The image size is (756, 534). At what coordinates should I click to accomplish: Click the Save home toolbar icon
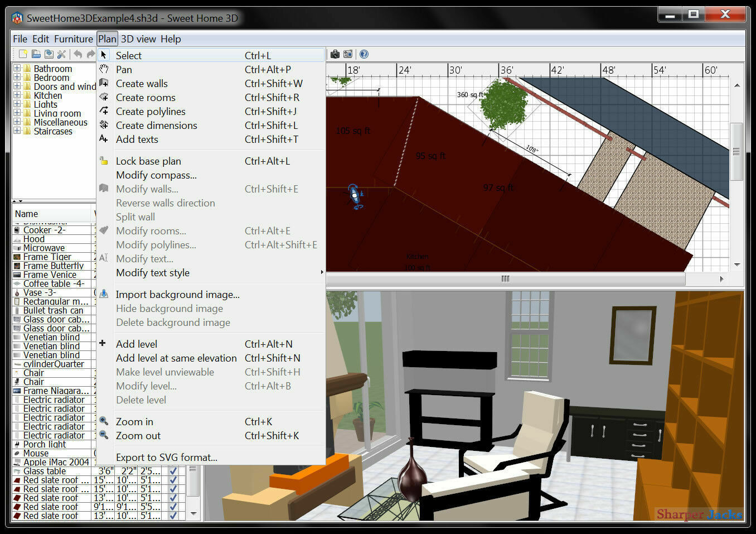(x=49, y=54)
